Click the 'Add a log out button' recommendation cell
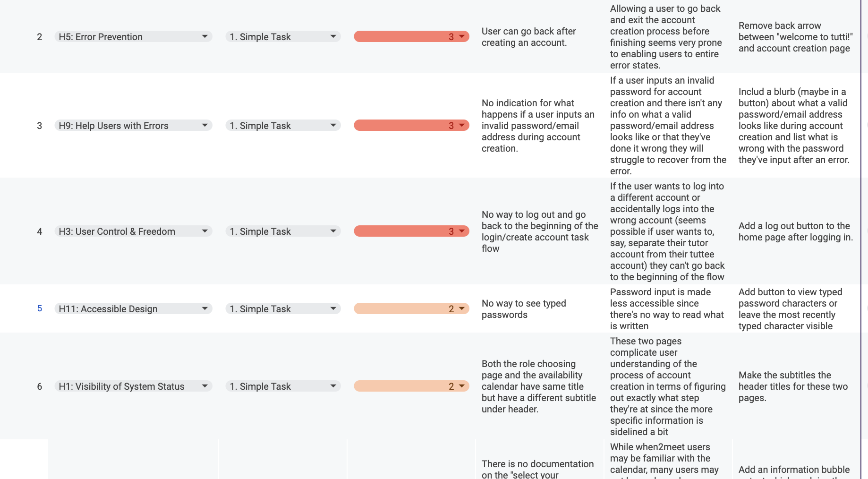This screenshot has width=868, height=479. [x=796, y=231]
